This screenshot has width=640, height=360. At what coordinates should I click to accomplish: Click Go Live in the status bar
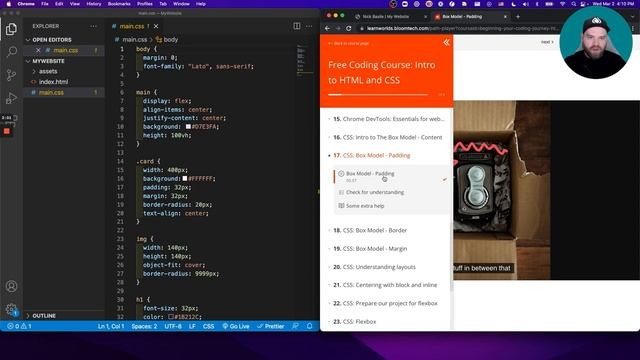(x=236, y=326)
